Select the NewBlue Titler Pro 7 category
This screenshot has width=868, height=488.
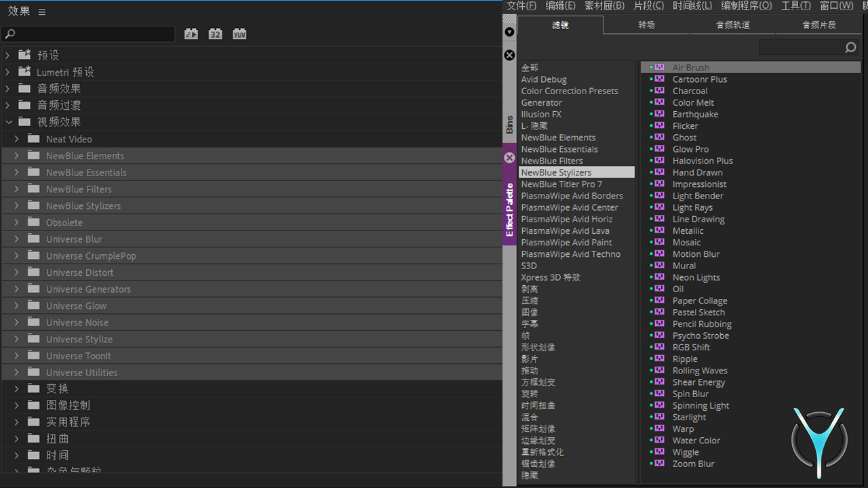pos(561,184)
